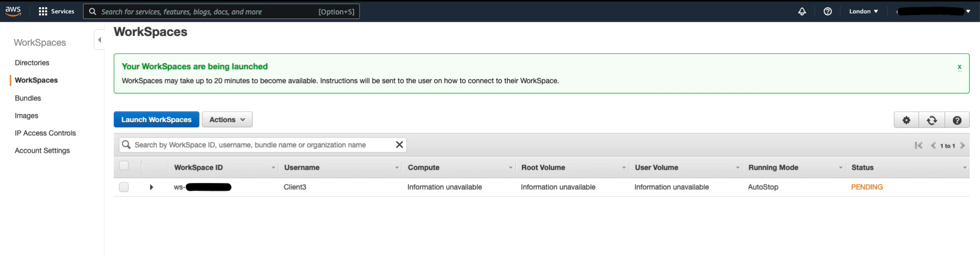Click the Username column header
The image size is (980, 257).
[302, 168]
